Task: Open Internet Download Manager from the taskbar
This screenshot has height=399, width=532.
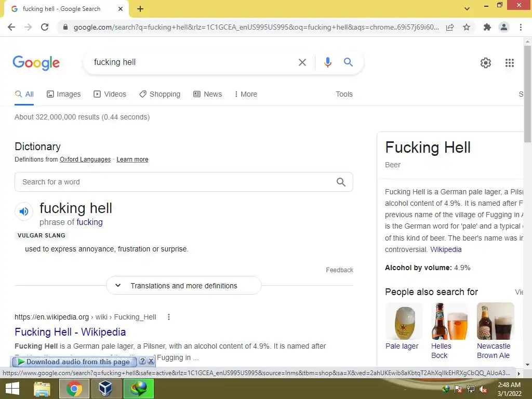Action: click(x=138, y=389)
